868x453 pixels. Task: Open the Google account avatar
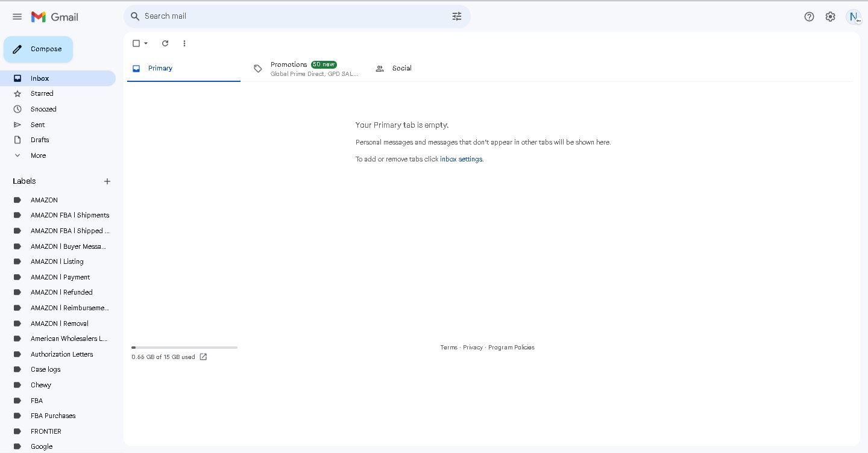point(854,17)
